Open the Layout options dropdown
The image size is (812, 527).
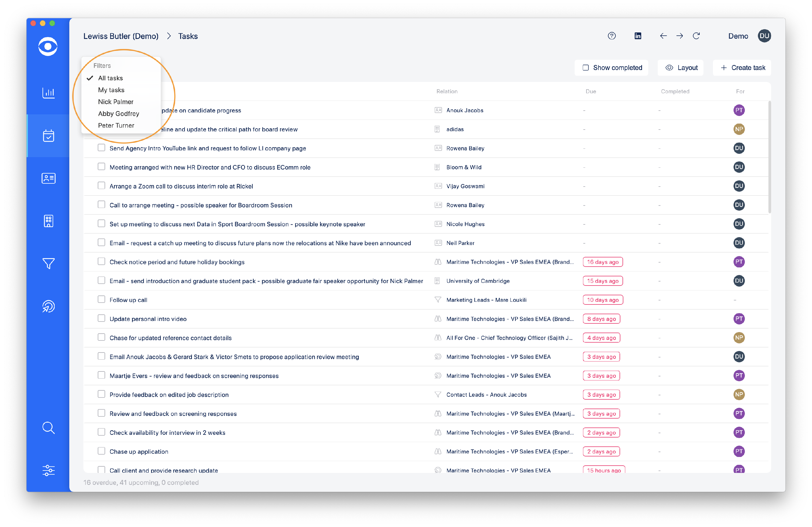[x=681, y=68]
